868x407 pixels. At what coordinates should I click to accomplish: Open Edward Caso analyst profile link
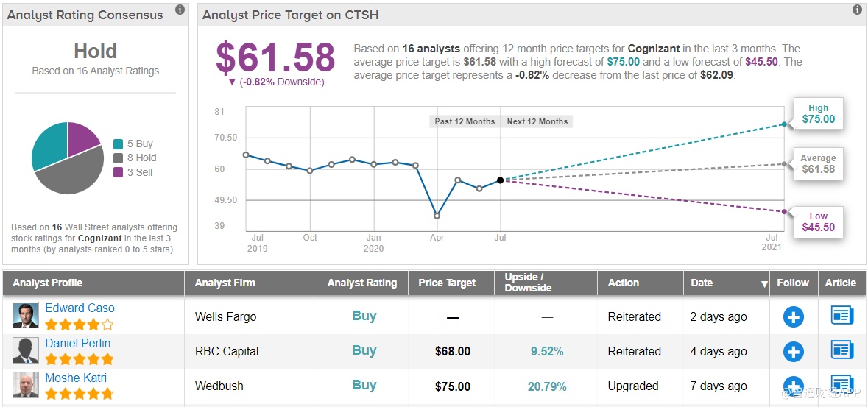(80, 308)
